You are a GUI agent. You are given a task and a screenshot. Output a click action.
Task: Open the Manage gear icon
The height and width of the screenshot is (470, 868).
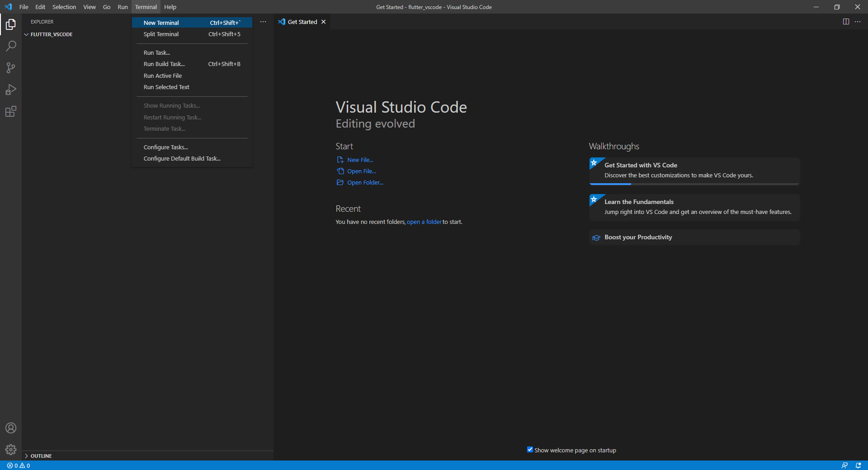click(x=11, y=450)
